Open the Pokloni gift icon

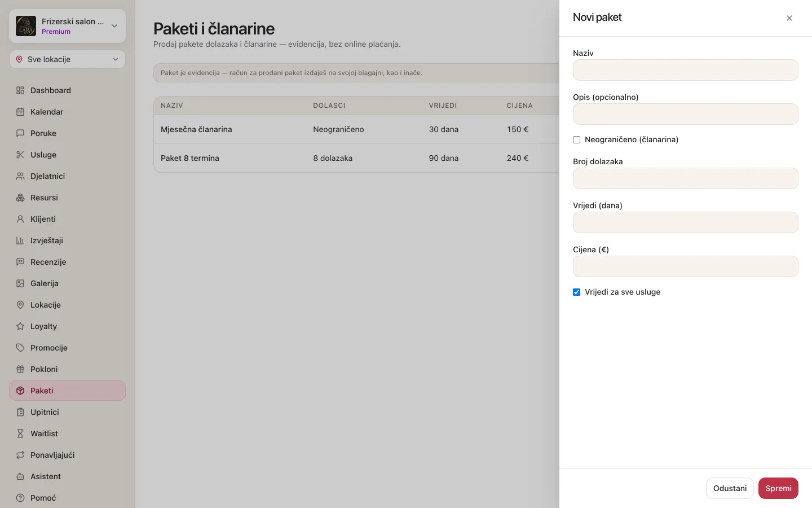click(20, 369)
